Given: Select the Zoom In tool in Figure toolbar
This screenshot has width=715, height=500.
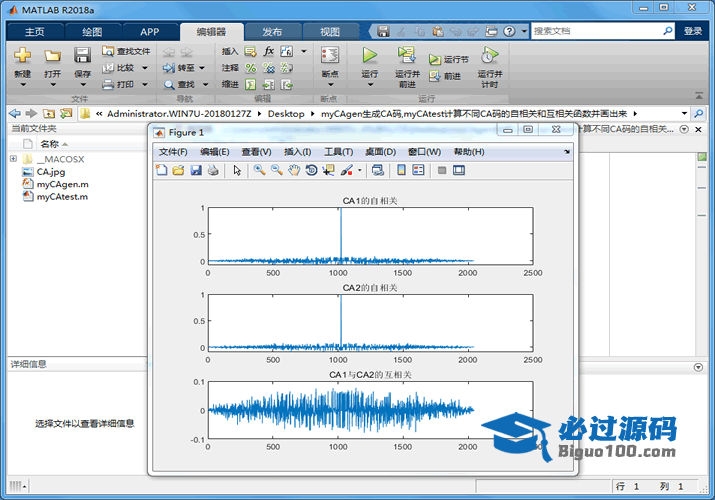Looking at the screenshot, I should click(x=259, y=170).
